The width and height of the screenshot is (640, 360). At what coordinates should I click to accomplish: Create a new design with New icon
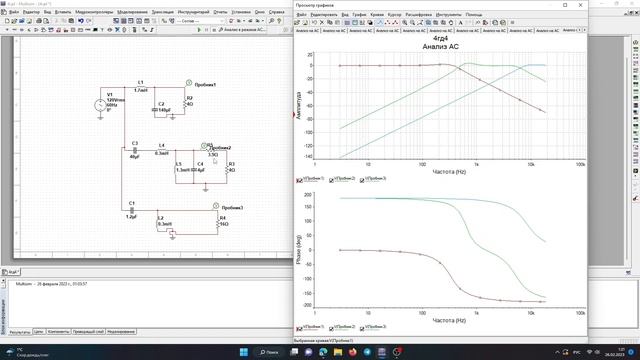point(7,21)
